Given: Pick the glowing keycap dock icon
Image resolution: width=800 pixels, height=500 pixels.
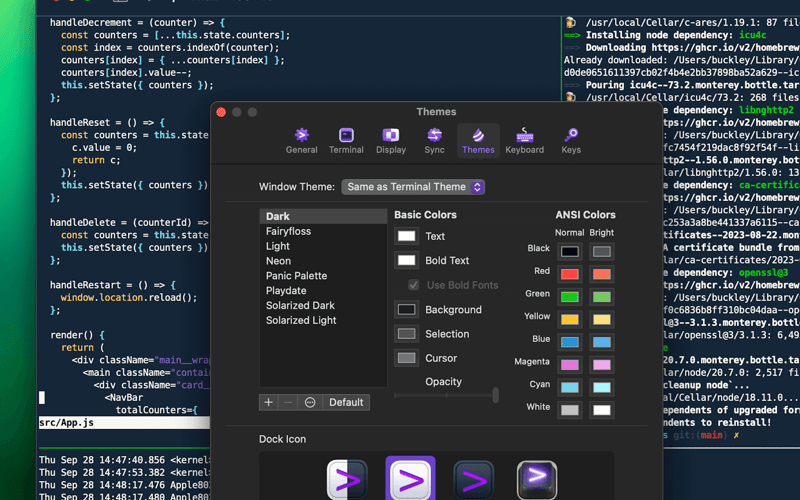Looking at the screenshot, I should coord(537,480).
